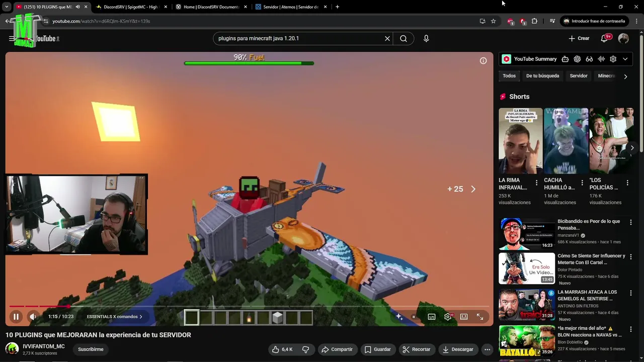This screenshot has width=644, height=362.
Task: Open the ESSENTIALS X comandos chapter
Action: [x=114, y=317]
